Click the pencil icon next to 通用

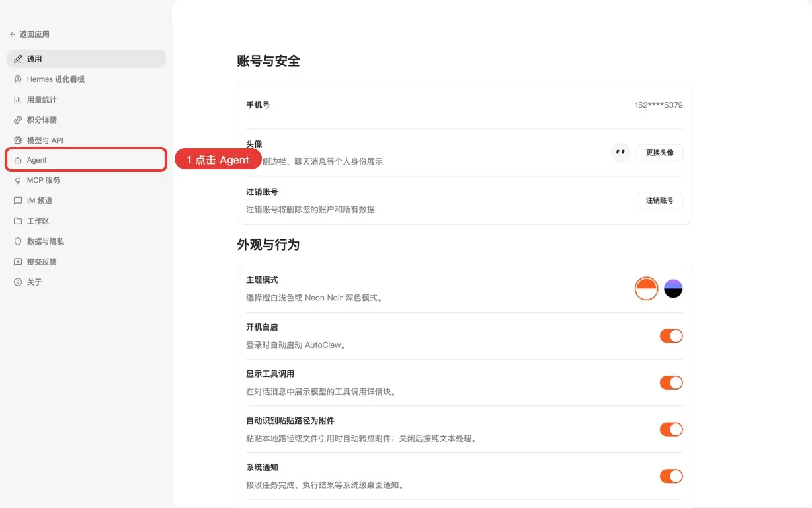[x=18, y=59]
